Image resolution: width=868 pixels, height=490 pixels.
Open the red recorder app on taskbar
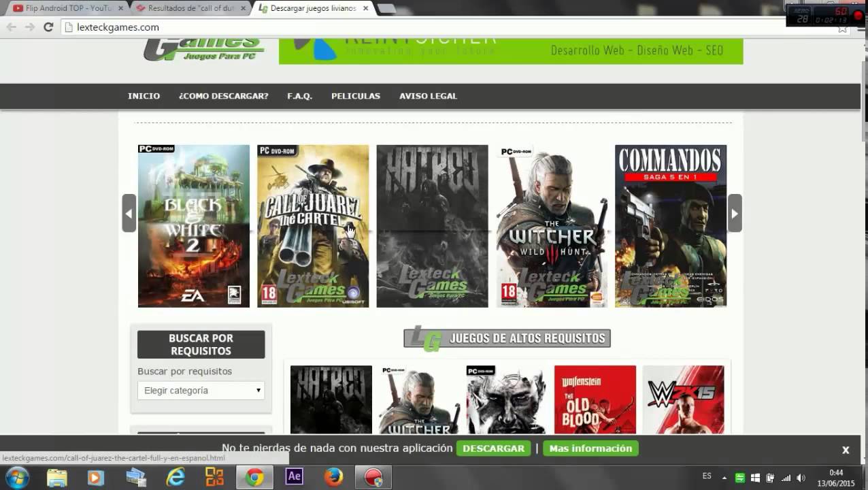point(373,478)
